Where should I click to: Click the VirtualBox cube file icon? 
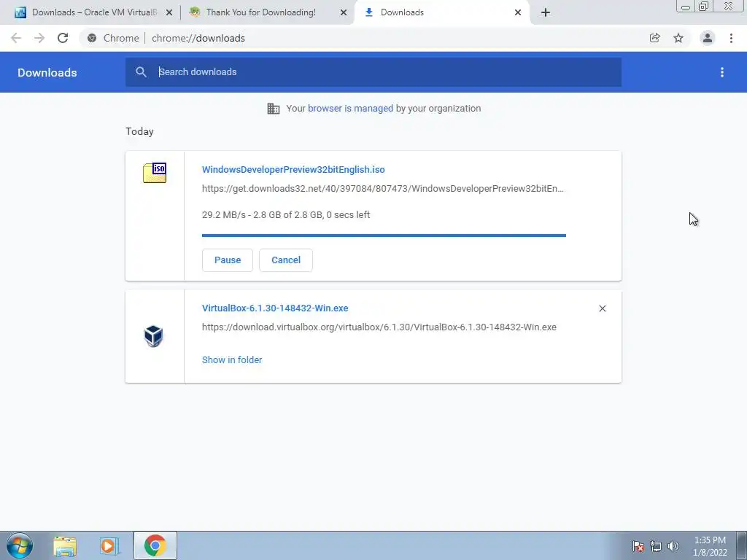153,336
